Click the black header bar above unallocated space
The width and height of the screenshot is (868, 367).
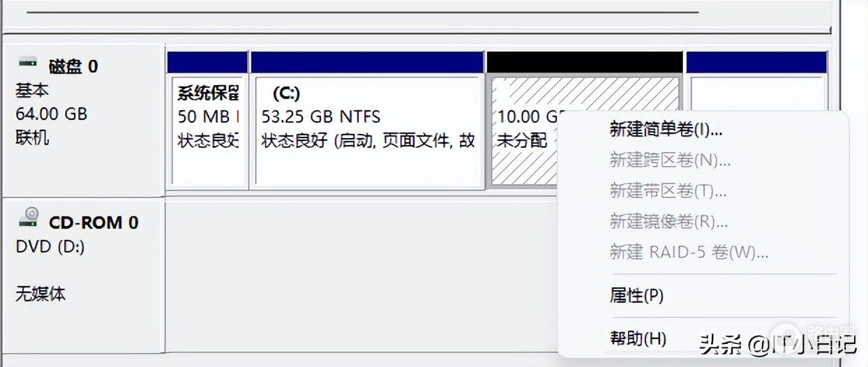pyautogui.click(x=584, y=62)
